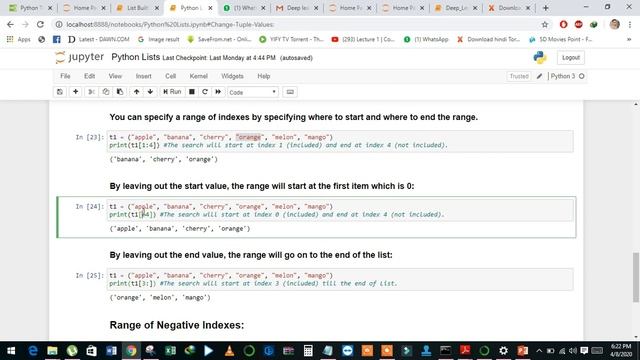The width and height of the screenshot is (640, 360).
Task: Save the notebook with the save icon
Action: pyautogui.click(x=60, y=92)
